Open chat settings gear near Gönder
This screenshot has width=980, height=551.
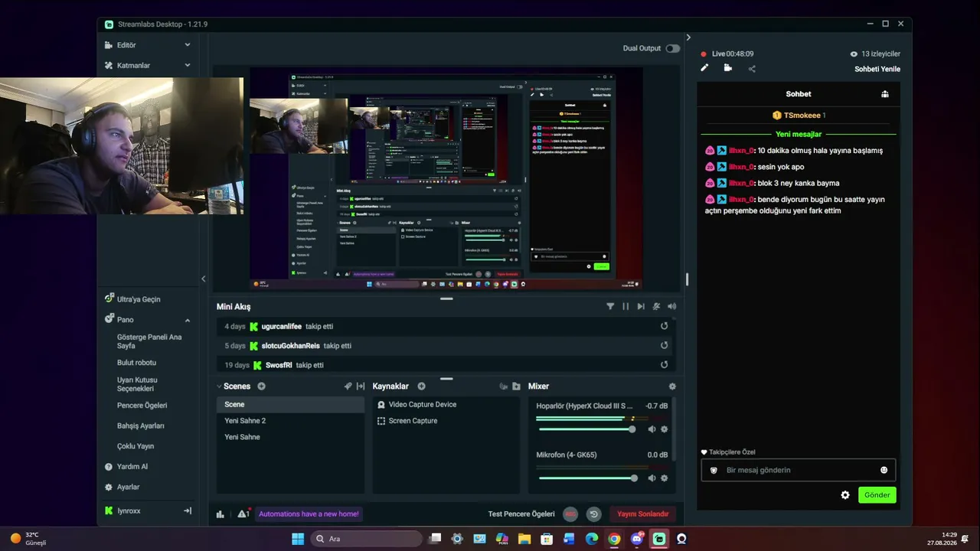pyautogui.click(x=845, y=495)
